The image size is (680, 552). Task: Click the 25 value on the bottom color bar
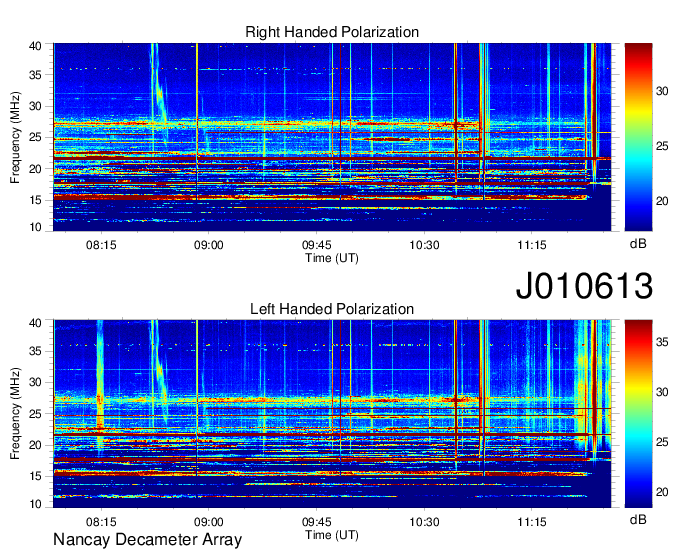[662, 442]
